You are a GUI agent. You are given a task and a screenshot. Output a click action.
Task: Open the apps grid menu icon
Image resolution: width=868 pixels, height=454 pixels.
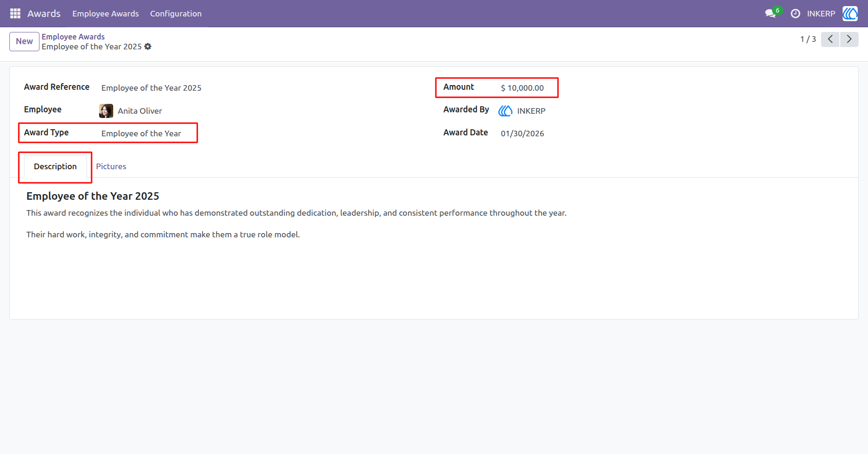pyautogui.click(x=15, y=14)
